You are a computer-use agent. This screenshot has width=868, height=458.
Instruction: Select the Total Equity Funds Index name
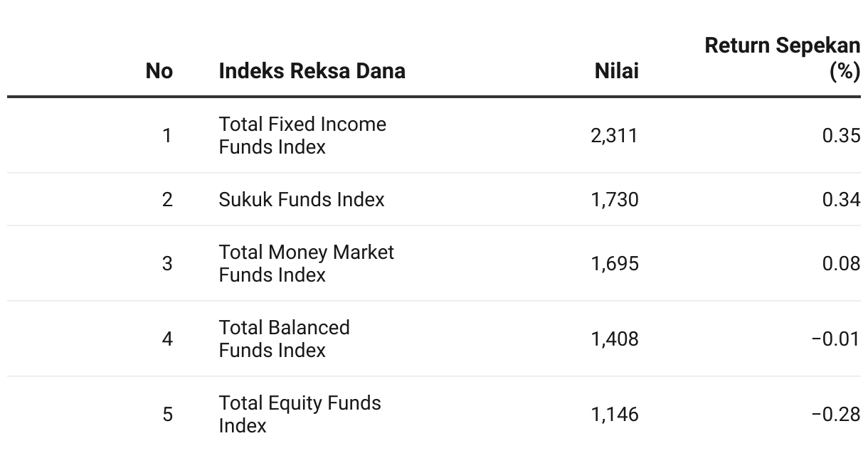click(x=300, y=415)
